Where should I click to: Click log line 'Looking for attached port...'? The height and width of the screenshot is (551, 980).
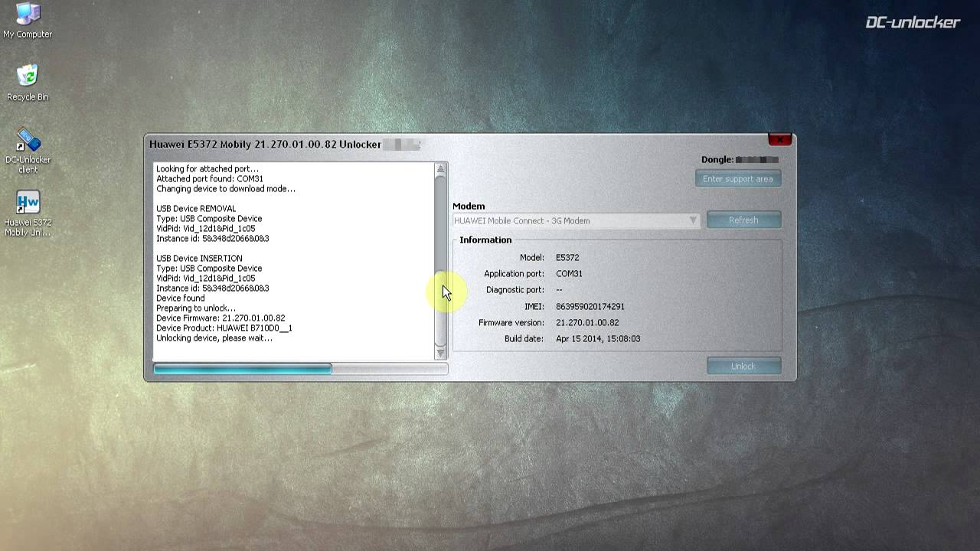pos(207,169)
